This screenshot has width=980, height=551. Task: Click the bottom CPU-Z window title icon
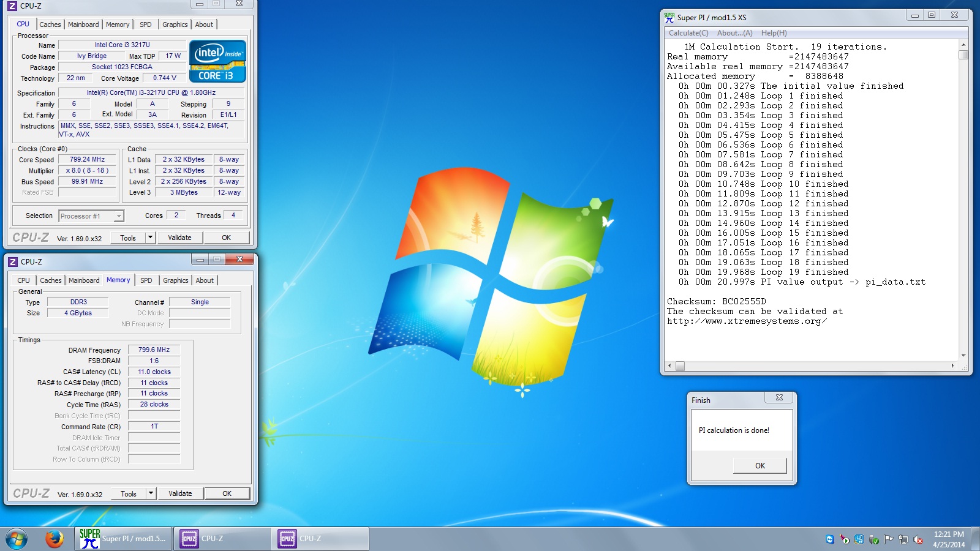pyautogui.click(x=13, y=261)
